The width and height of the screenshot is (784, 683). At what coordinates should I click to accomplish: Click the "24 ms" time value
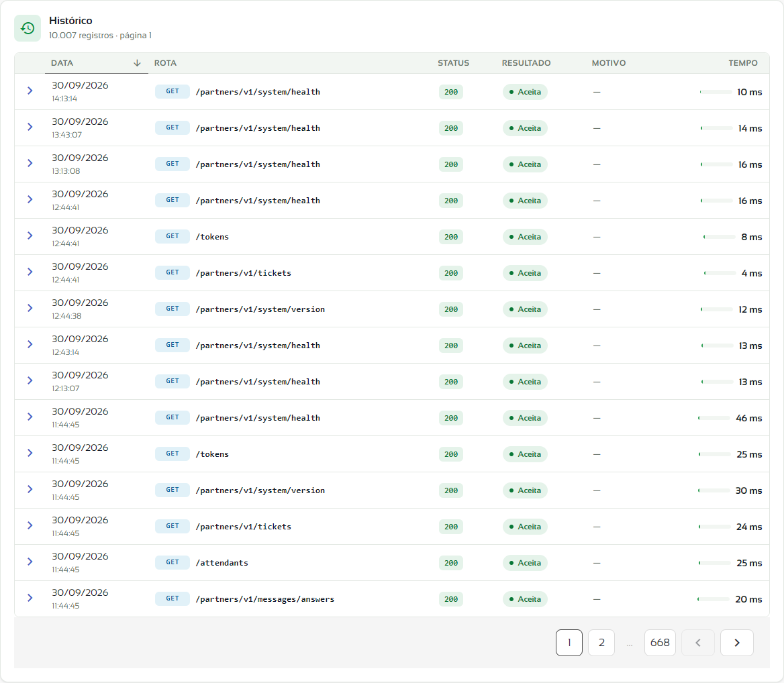749,527
